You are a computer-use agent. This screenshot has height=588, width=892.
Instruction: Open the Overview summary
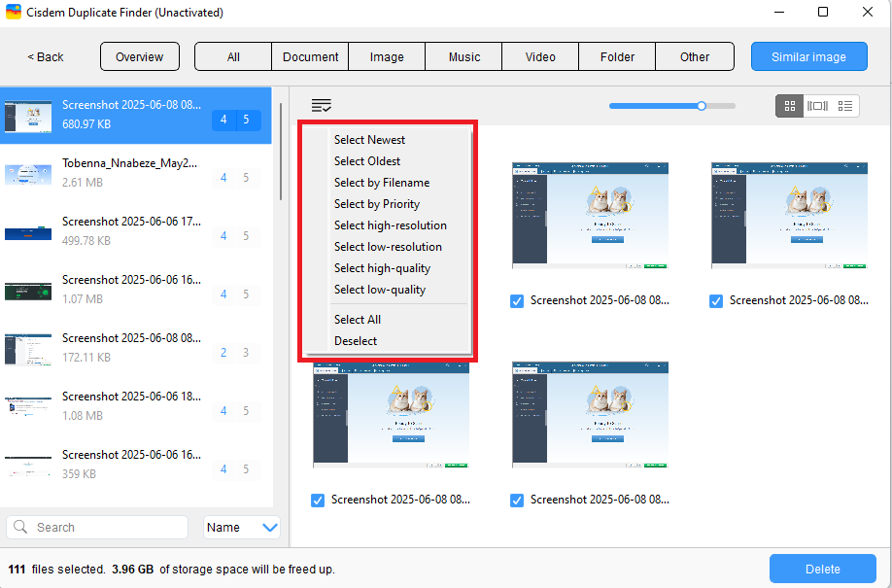139,56
